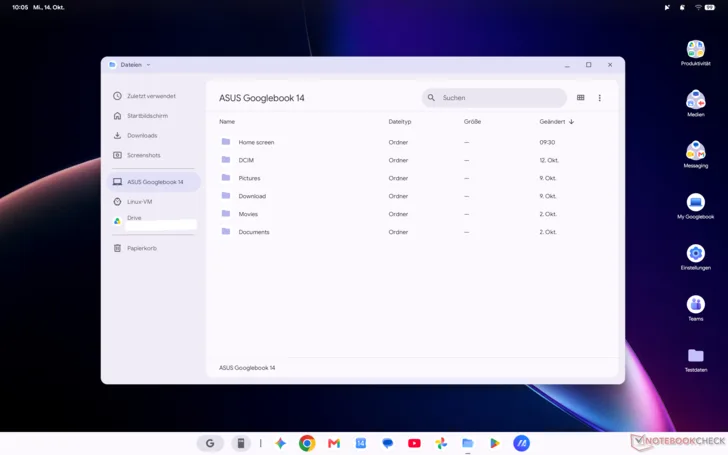The image size is (728, 455).
Task: Sort by the Name column
Action: (227, 122)
